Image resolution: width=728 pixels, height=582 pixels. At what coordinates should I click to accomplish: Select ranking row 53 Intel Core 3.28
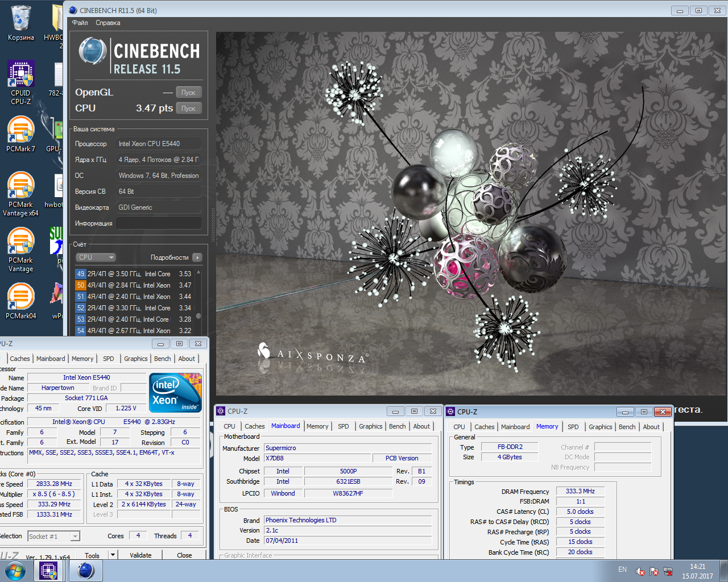pos(134,319)
